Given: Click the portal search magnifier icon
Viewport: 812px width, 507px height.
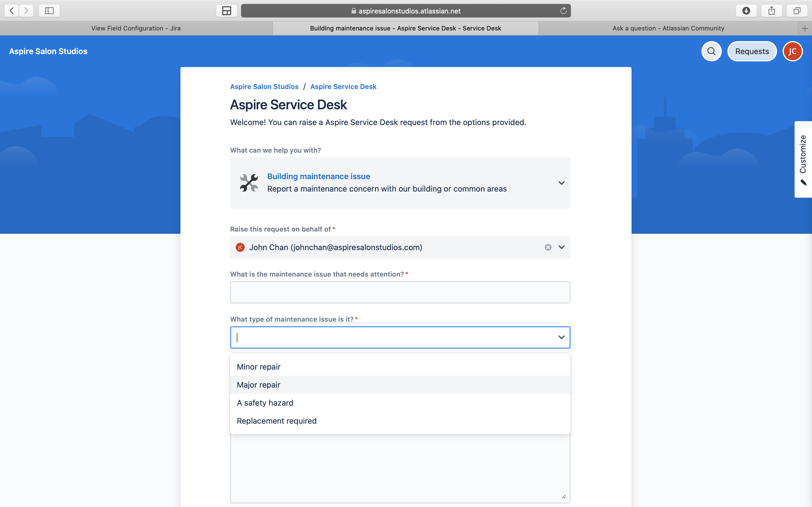Looking at the screenshot, I should tap(711, 51).
